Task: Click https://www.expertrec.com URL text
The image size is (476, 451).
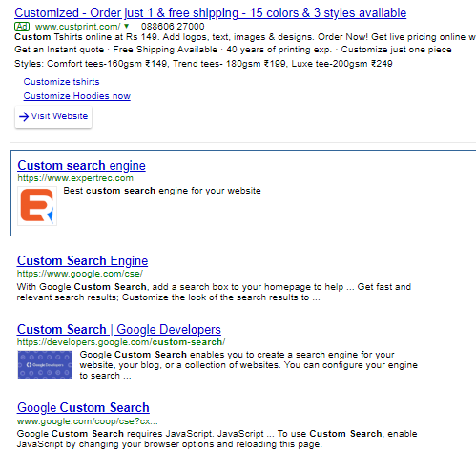Action: point(75,178)
